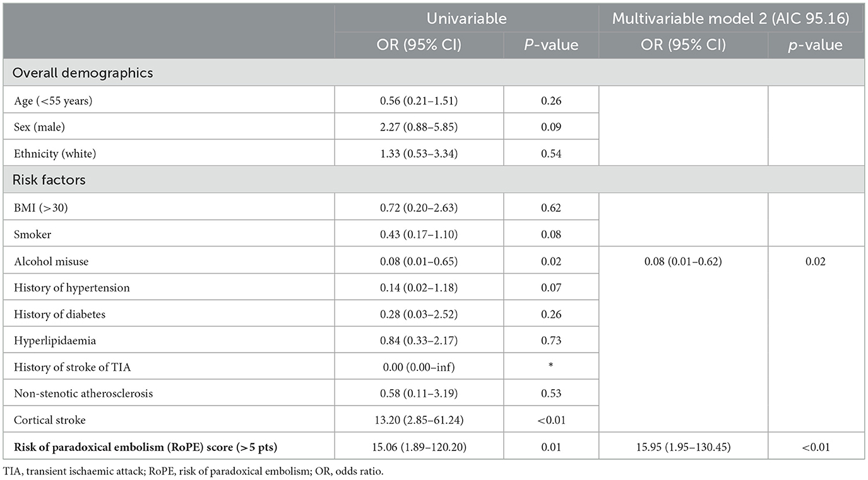Click the Age (<55 years) row label
Viewport: 868px width, 480px height.
(x=52, y=100)
